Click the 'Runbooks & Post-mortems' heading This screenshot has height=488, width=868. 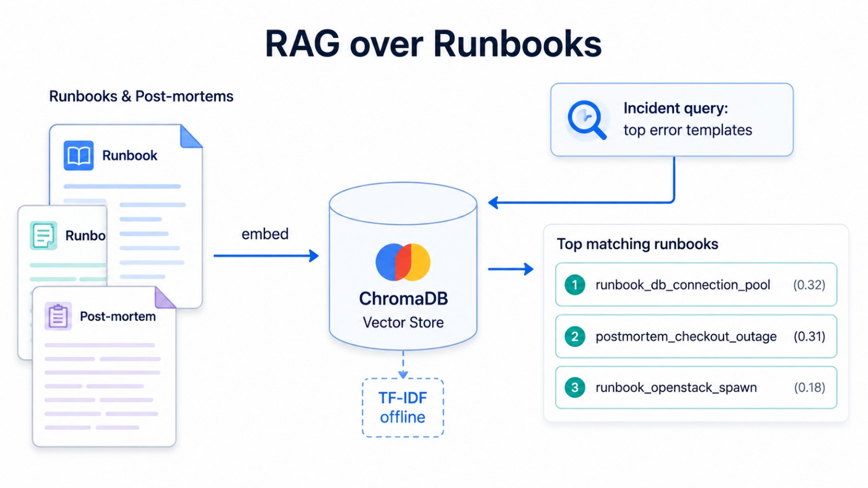point(141,97)
